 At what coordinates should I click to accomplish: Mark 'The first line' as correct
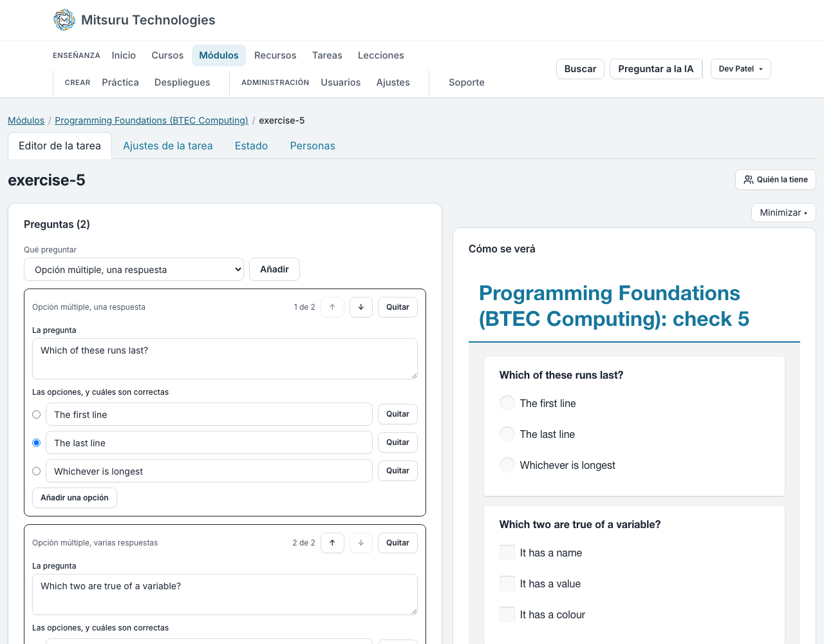click(x=37, y=415)
